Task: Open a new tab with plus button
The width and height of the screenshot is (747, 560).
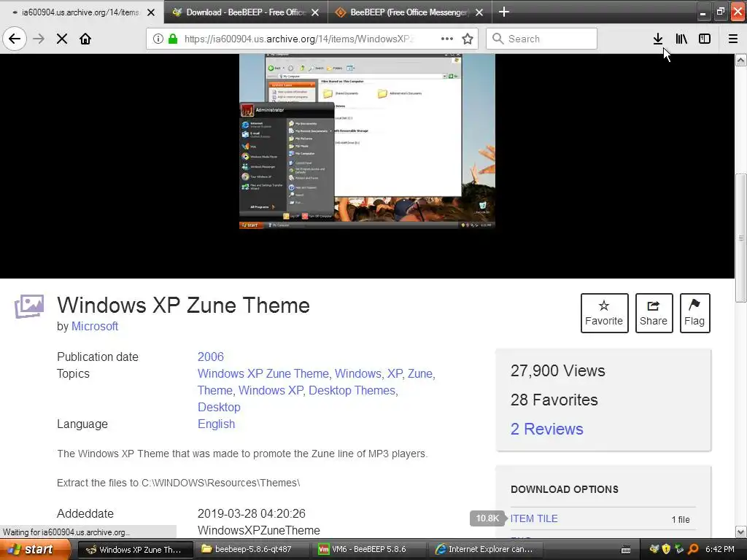Action: point(503,12)
